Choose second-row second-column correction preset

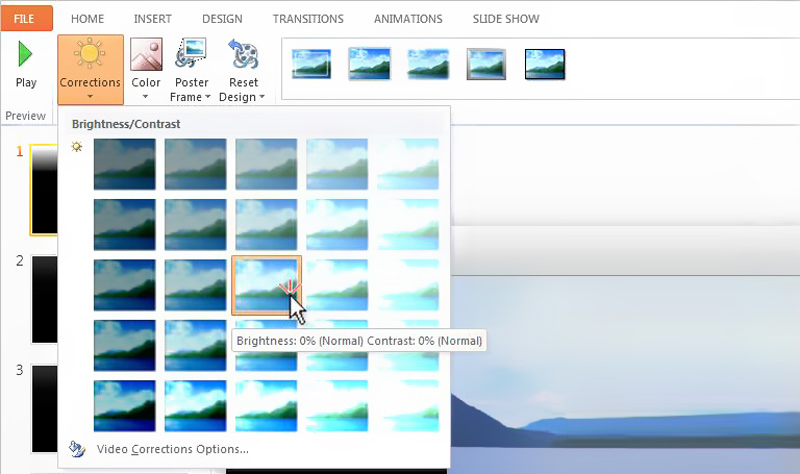pos(195,224)
